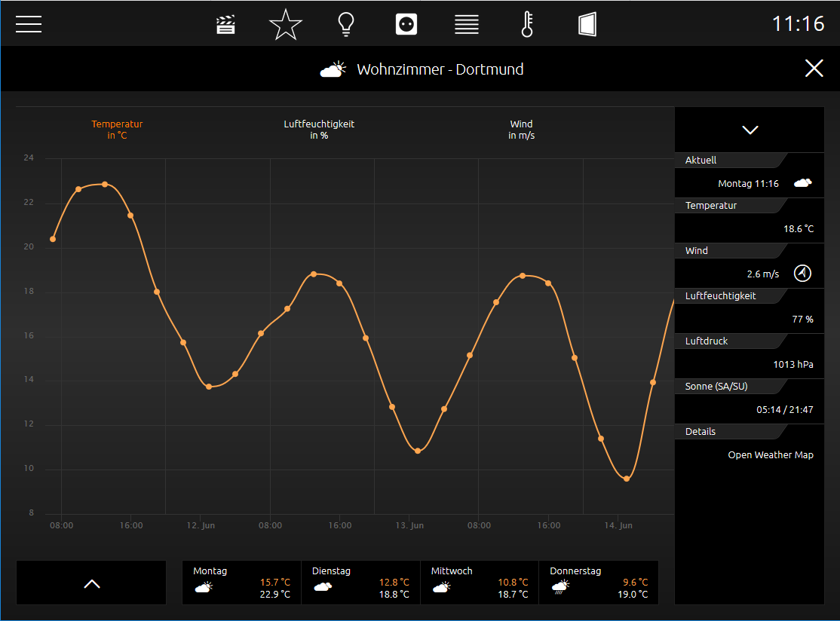Viewport: 840px width, 621px height.
Task: Toggle the Temperatur chart series
Action: point(117,130)
